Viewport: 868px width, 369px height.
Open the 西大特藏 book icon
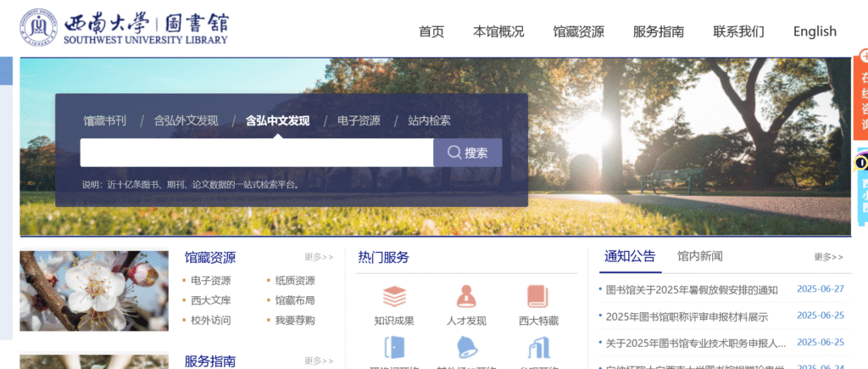tap(537, 297)
